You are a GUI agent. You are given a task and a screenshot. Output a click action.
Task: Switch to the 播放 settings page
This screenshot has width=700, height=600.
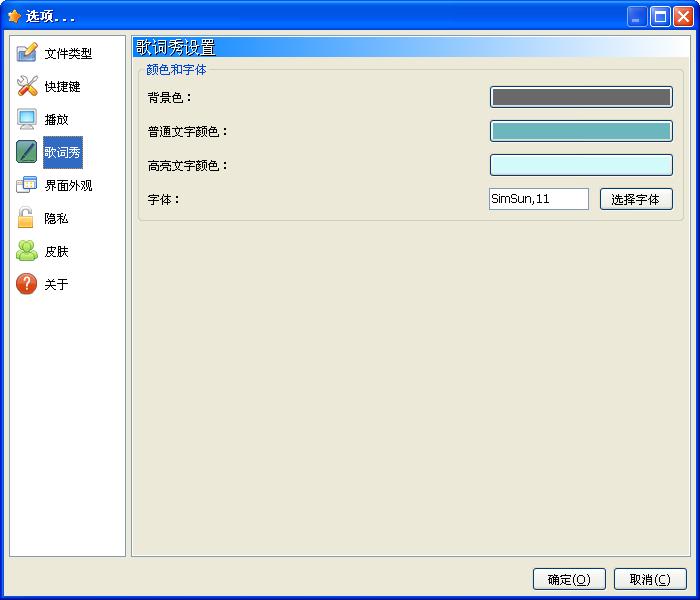click(56, 120)
